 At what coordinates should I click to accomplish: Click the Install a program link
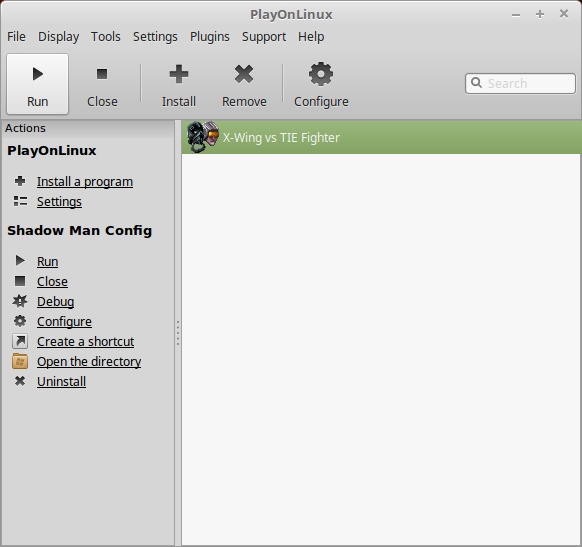pos(85,181)
